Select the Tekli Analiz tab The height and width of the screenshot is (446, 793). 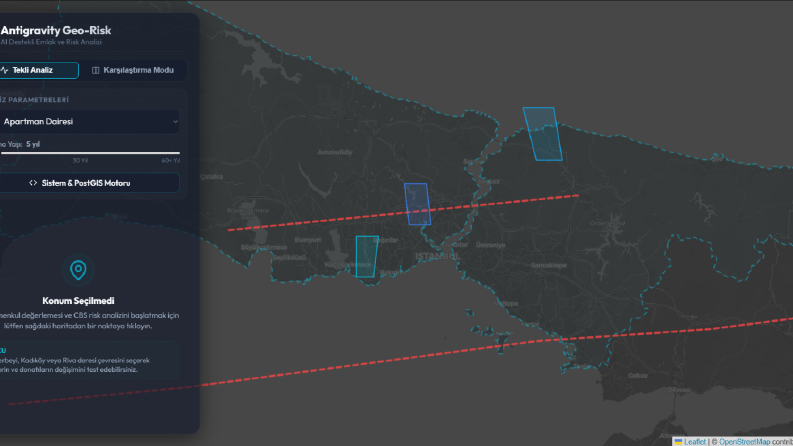click(x=39, y=70)
